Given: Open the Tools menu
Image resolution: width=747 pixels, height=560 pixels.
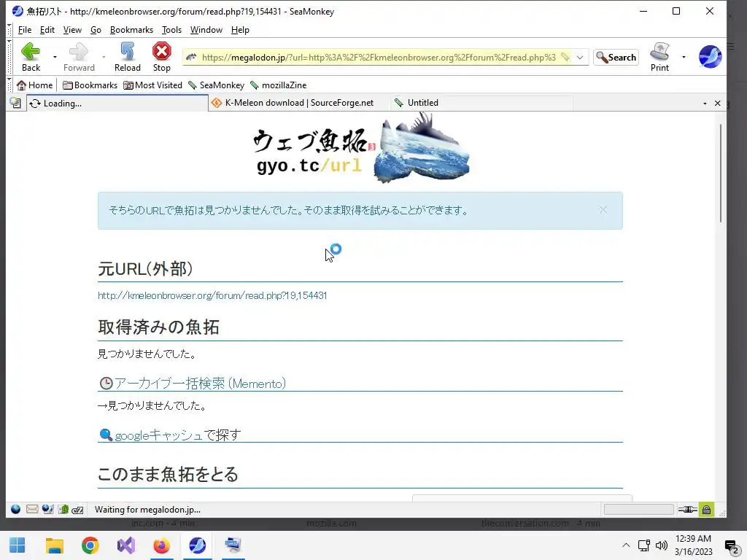Looking at the screenshot, I should [x=171, y=29].
